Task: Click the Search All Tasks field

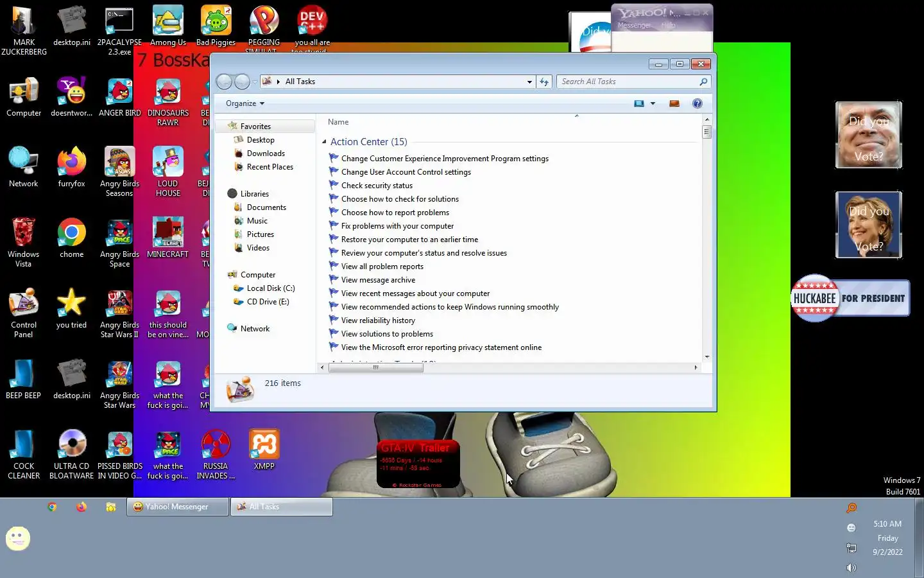Action: 633,82
